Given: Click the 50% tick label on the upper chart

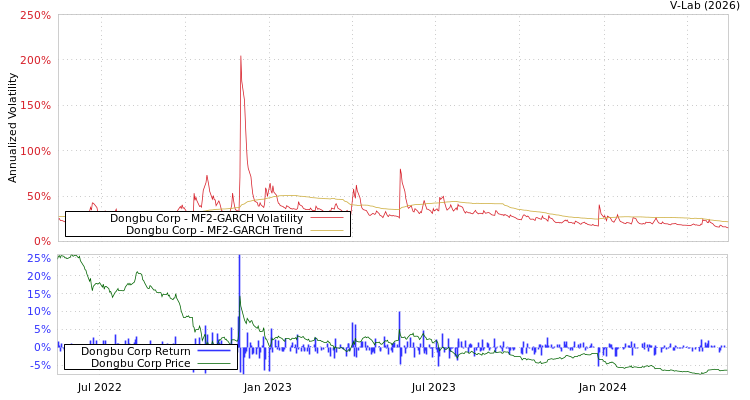Looking at the screenshot, I should pos(38,196).
